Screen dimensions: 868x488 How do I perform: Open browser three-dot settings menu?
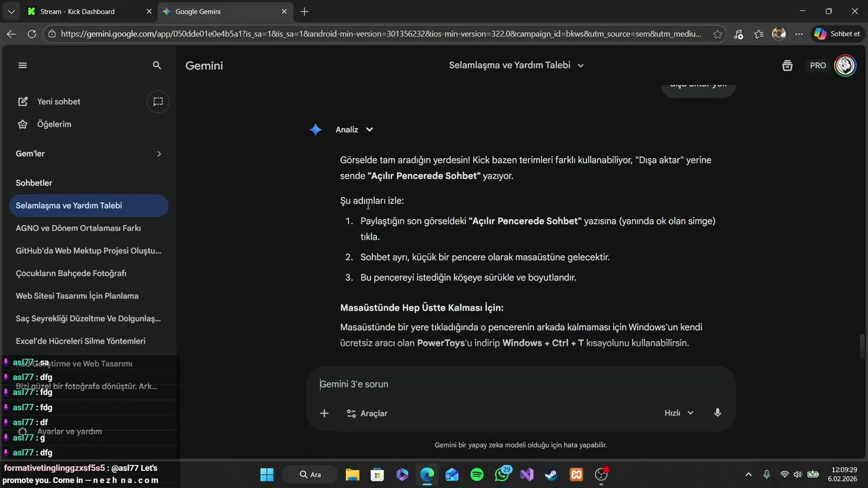pos(800,34)
